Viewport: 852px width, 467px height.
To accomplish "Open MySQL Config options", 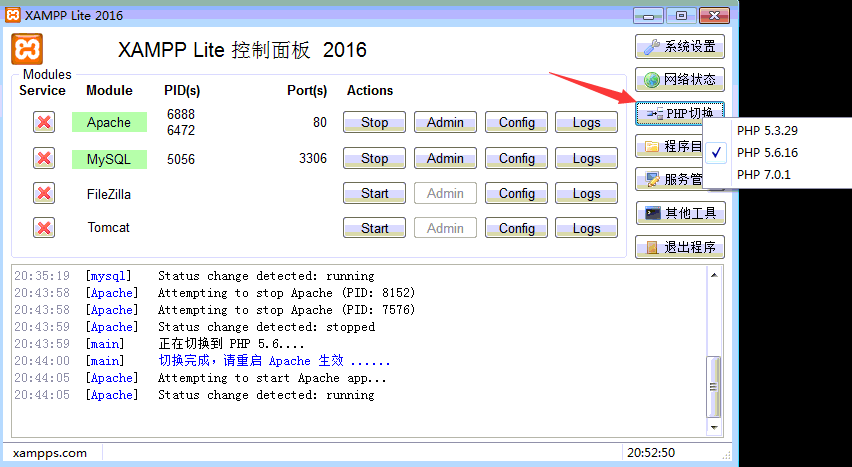I will (x=516, y=158).
